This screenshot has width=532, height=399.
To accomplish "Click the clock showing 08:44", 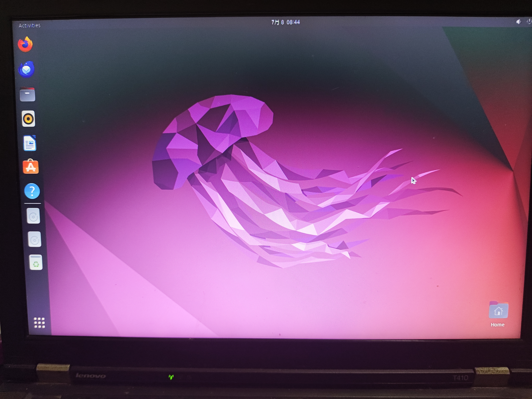I will (293, 22).
